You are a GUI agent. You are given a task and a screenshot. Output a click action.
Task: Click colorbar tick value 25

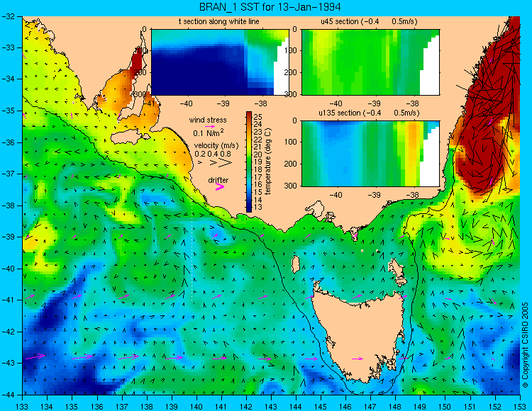click(x=258, y=117)
